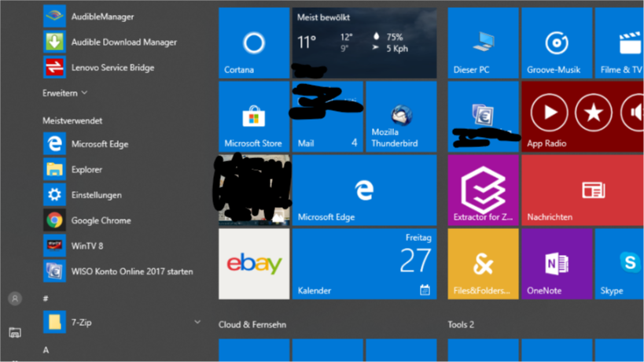Image resolution: width=644 pixels, height=362 pixels.
Task: Open the Groove-Musik tile
Action: pos(557,42)
